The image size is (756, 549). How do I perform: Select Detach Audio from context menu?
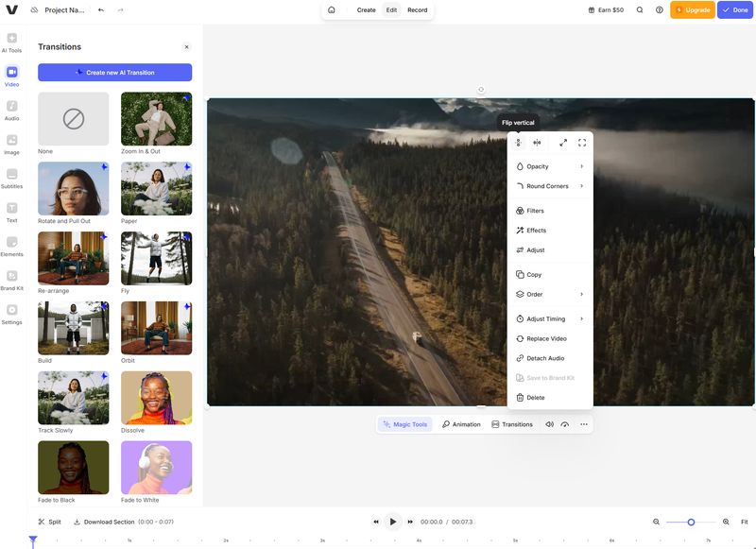pos(545,358)
